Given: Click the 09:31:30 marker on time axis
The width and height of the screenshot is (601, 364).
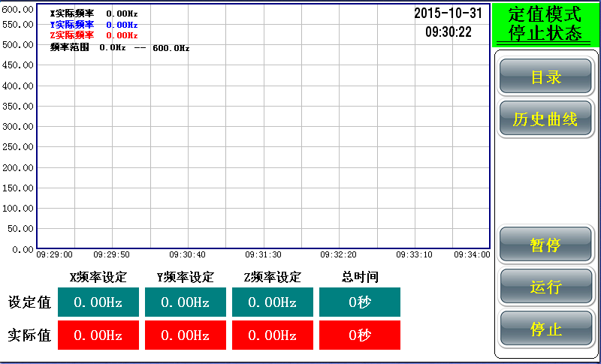Looking at the screenshot, I should point(264,254).
